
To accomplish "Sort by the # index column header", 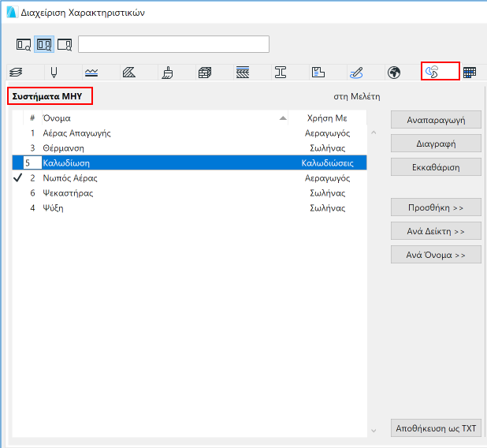I will (32, 118).
